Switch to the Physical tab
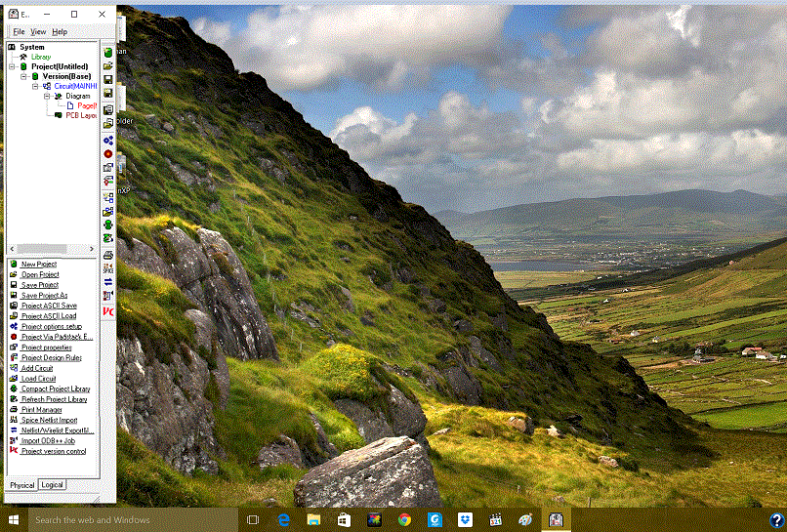This screenshot has height=532, width=787. 22,485
